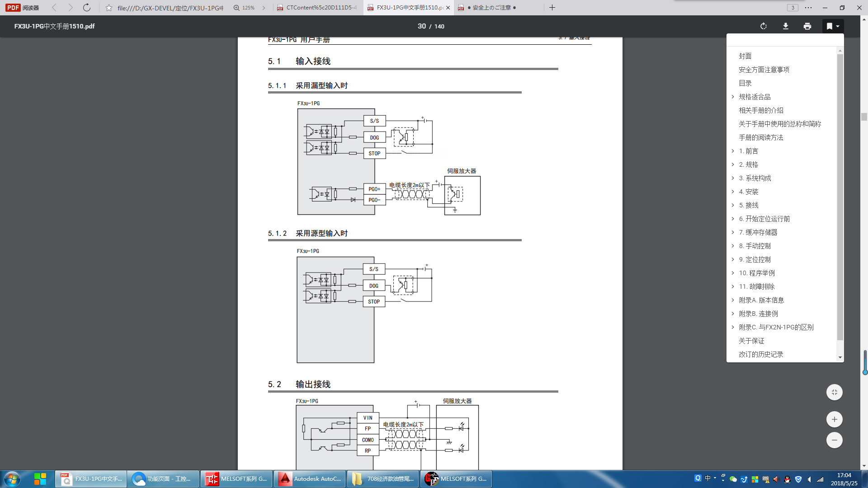Screen dimensions: 868x488
Task: Expand the 规格适合品 bookmark entry
Action: (733, 97)
